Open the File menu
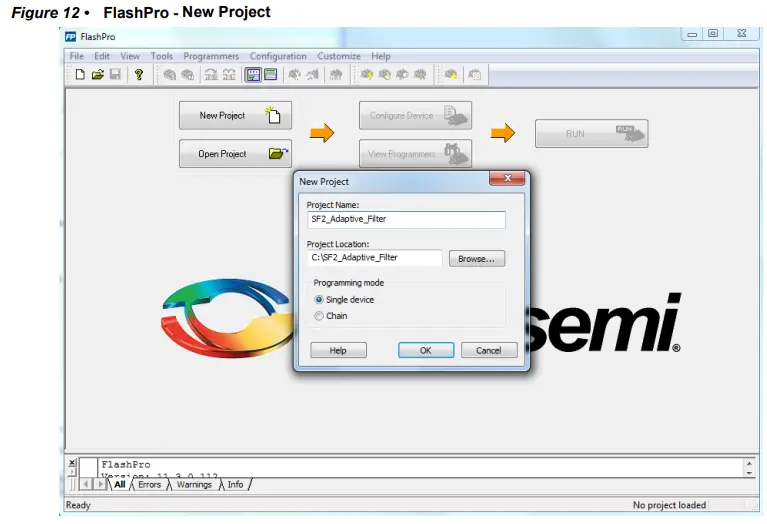This screenshot has height=524, width=767. tap(76, 56)
